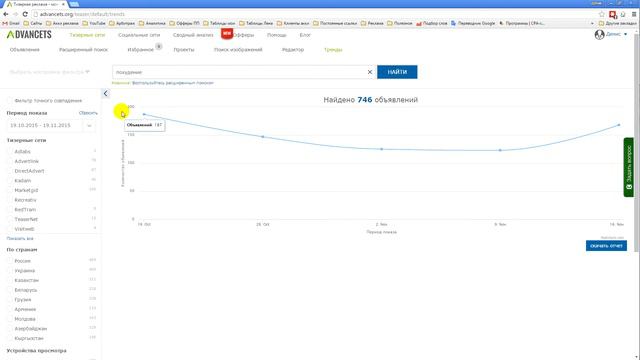Check the TeaserNet network checkbox
Screen dimensions: 640x360
pos(10,219)
